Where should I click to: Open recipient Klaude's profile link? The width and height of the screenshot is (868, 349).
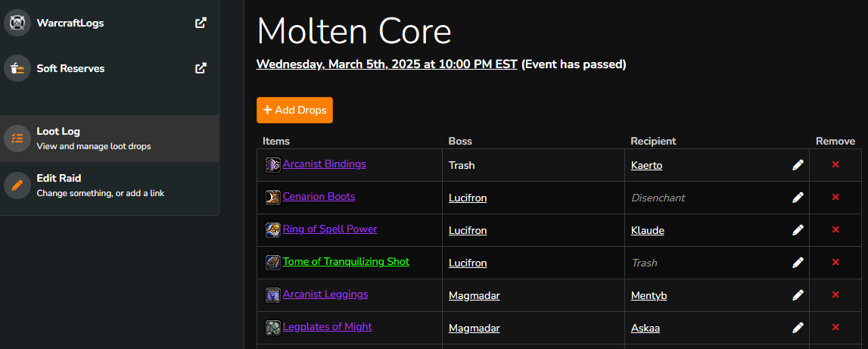[647, 230]
